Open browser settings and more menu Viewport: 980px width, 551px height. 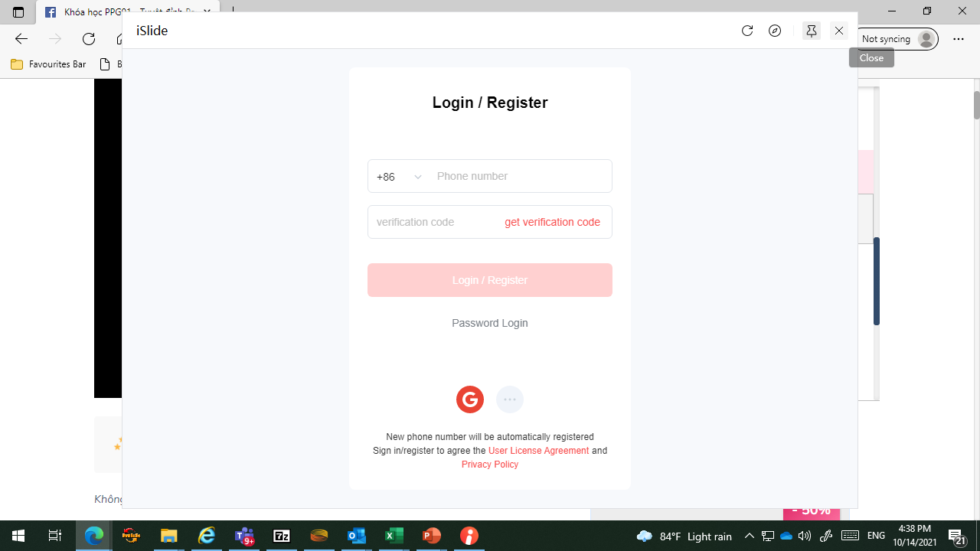(x=959, y=39)
